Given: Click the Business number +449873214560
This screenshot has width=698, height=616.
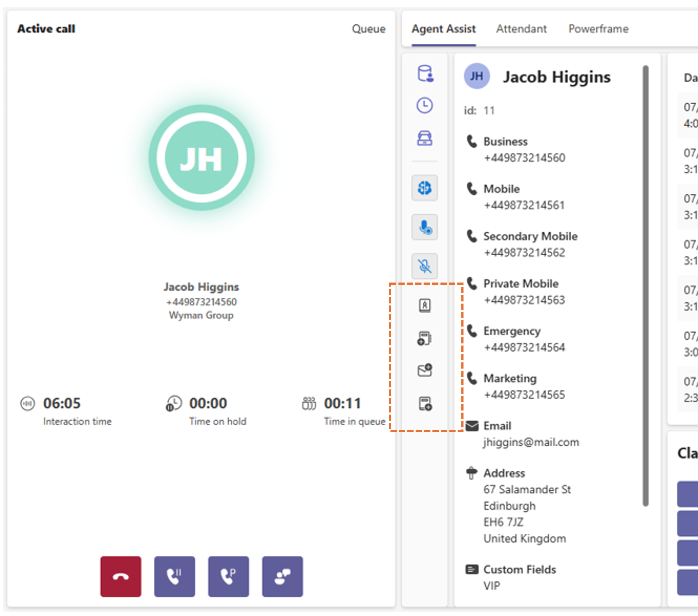Looking at the screenshot, I should [x=525, y=158].
